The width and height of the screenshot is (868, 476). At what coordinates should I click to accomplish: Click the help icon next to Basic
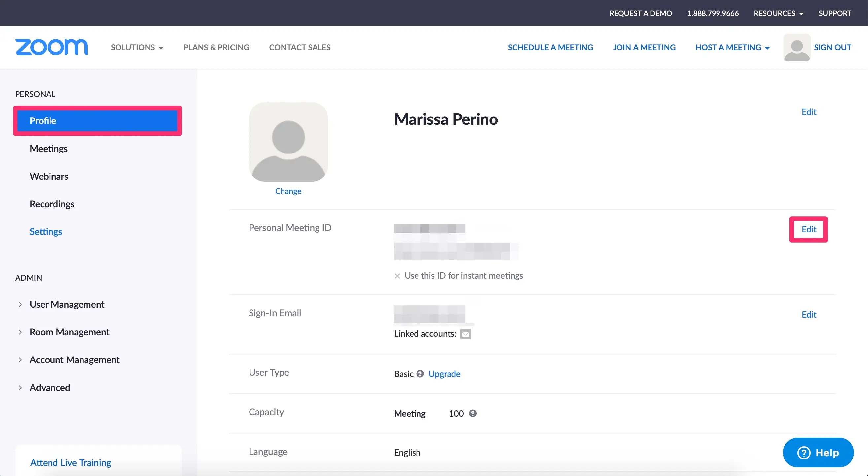coord(420,374)
